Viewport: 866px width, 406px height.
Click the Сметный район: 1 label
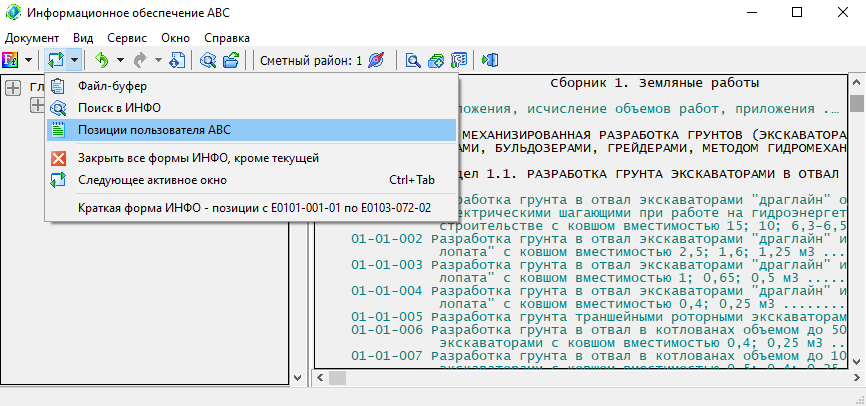(x=311, y=60)
